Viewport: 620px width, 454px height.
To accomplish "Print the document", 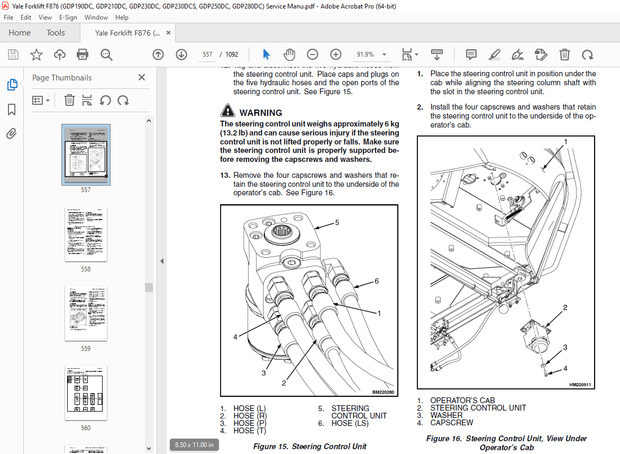I will pos(83,55).
